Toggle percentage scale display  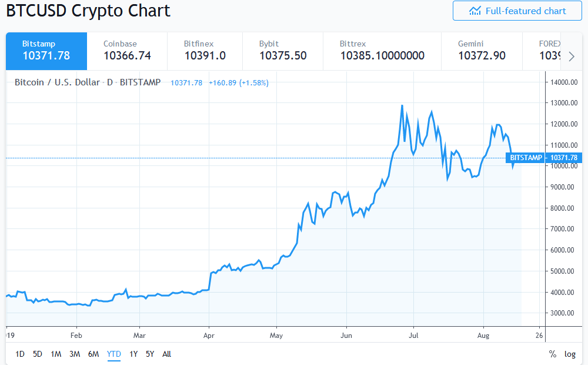[552, 354]
